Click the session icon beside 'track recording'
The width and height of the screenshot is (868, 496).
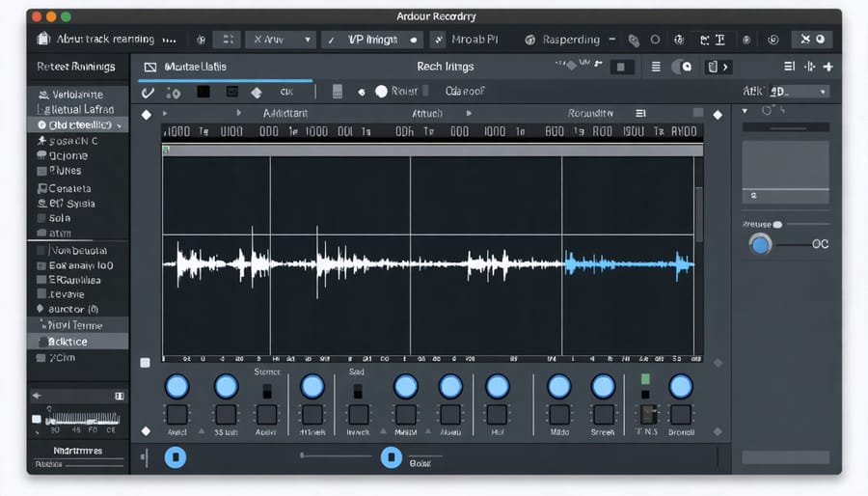43,39
